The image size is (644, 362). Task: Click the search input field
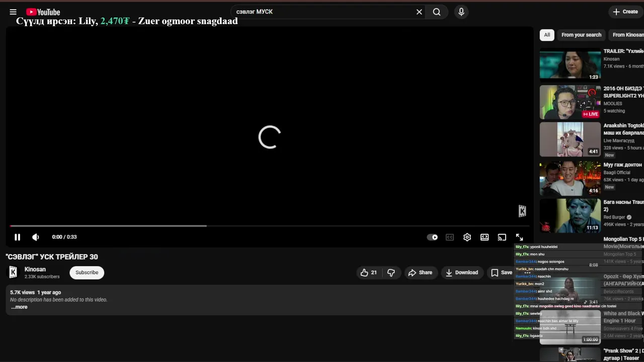tap(325, 12)
